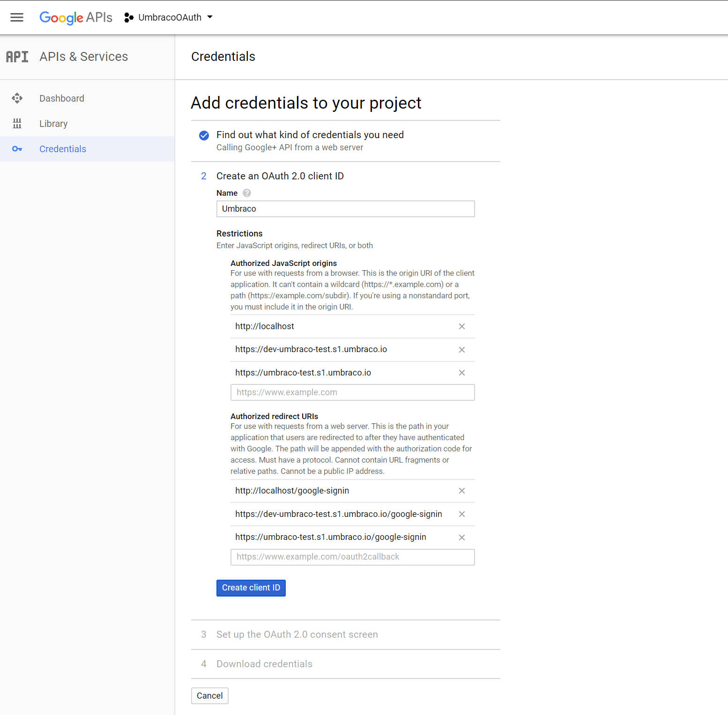Remove the https://dev-umbraco-test.s1.umbraco.io origin

click(x=462, y=350)
